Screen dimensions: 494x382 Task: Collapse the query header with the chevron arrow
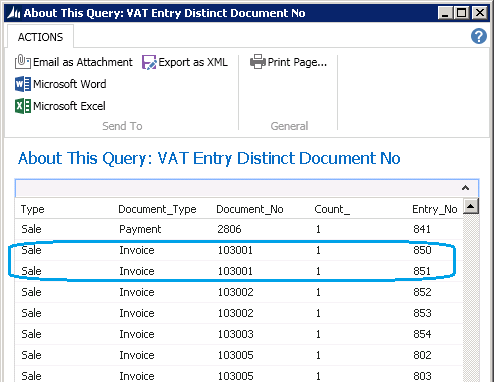coord(465,188)
